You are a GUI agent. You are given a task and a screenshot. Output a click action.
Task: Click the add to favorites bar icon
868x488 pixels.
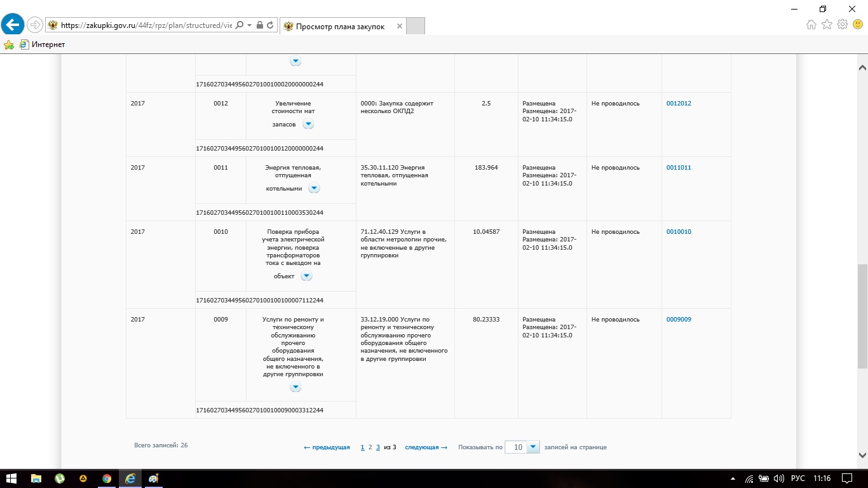[9, 44]
